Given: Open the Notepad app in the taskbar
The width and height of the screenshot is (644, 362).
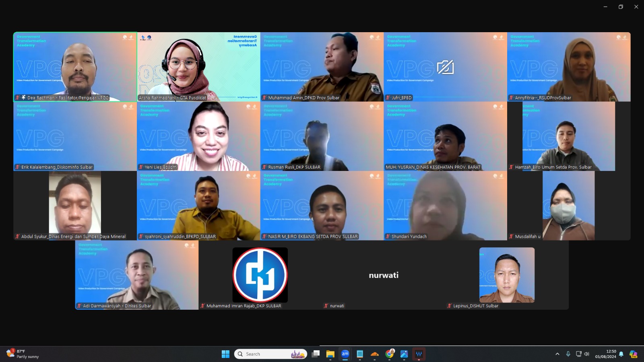Looking at the screenshot, I should pos(360,354).
